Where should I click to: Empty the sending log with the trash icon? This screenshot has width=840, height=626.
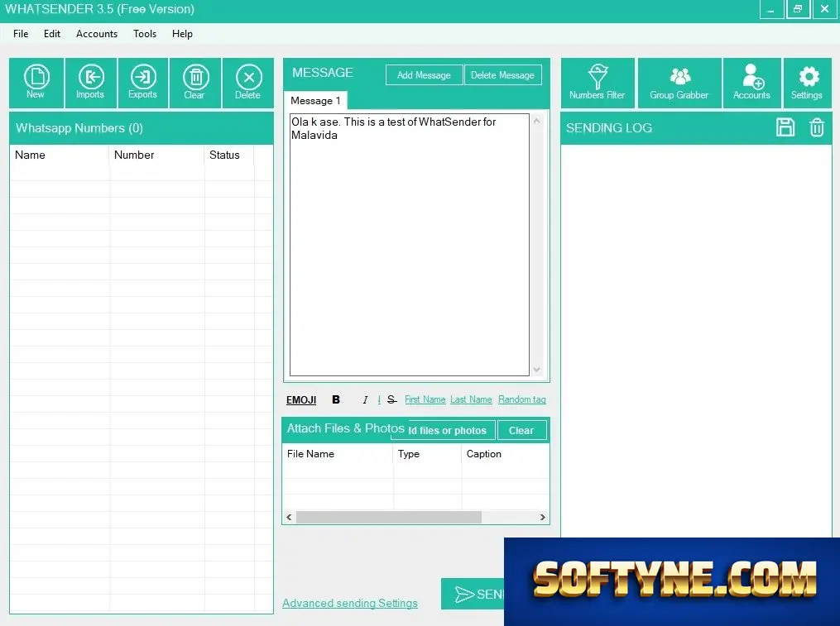point(817,127)
